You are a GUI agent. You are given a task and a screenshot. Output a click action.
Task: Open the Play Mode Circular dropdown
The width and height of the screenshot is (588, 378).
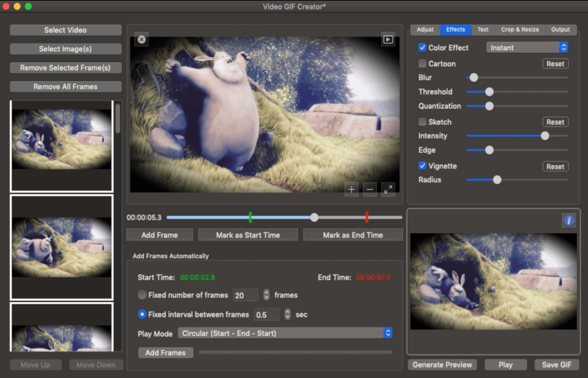point(285,333)
